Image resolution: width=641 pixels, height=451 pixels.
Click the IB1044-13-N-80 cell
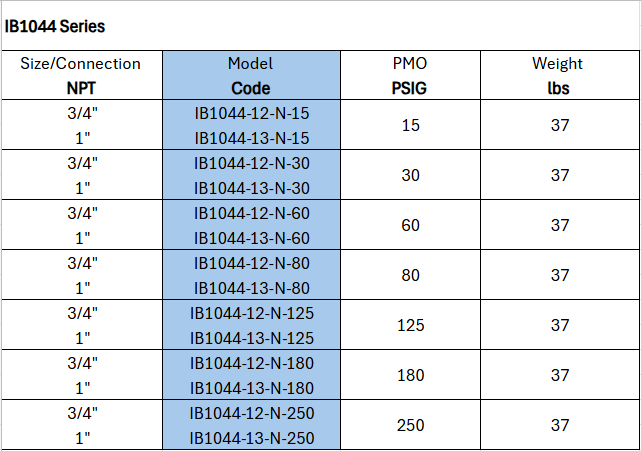point(251,287)
